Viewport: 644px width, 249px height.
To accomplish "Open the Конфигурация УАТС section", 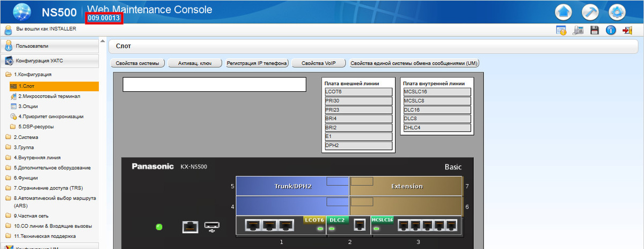I will click(x=49, y=61).
